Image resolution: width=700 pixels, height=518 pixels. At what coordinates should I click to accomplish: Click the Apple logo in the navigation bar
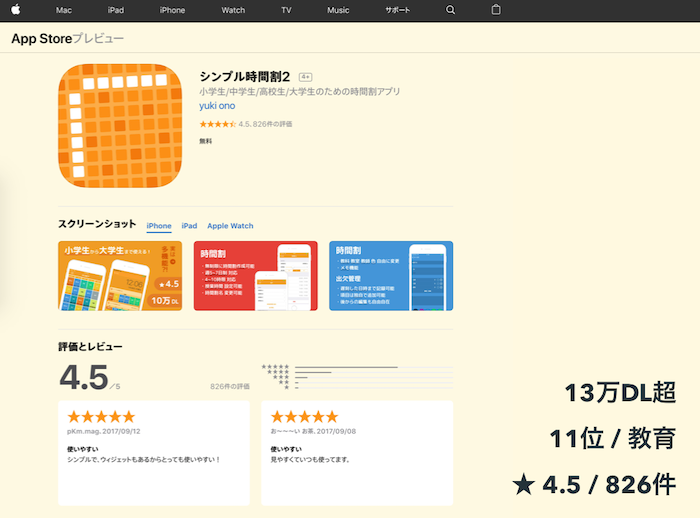[16, 9]
